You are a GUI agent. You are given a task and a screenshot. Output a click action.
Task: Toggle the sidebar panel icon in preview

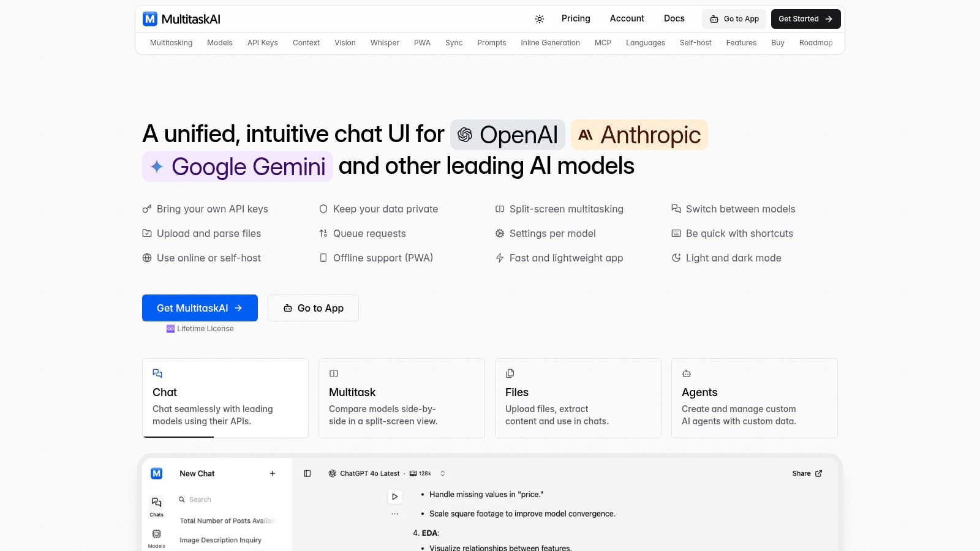[x=307, y=473]
